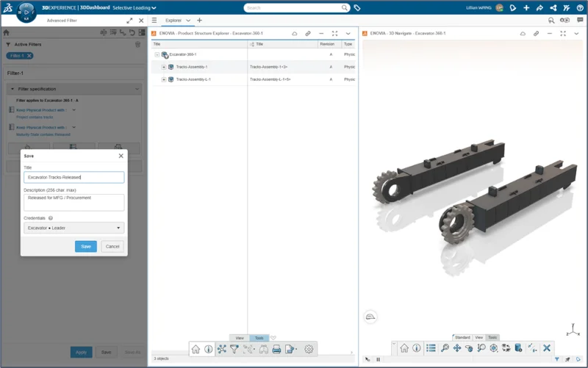Expand the Tracks-Assembly-1 tree node
588x368 pixels.
[164, 67]
